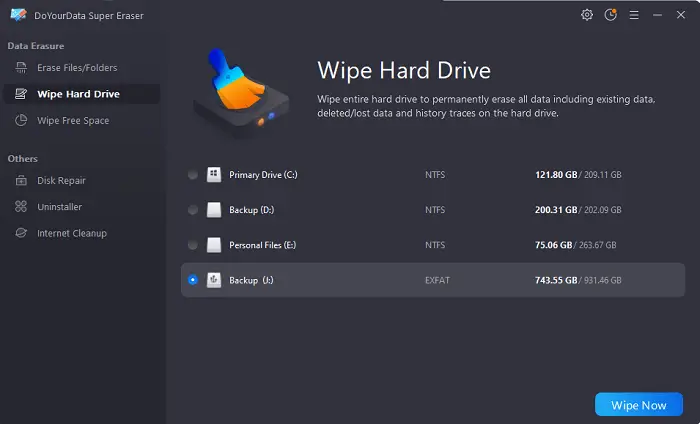Select the Backup (D:) radio button
This screenshot has height=424, width=700.
pyautogui.click(x=193, y=210)
